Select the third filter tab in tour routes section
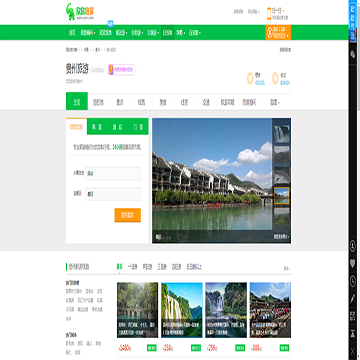The height and width of the screenshot is (360, 360). 147,267
